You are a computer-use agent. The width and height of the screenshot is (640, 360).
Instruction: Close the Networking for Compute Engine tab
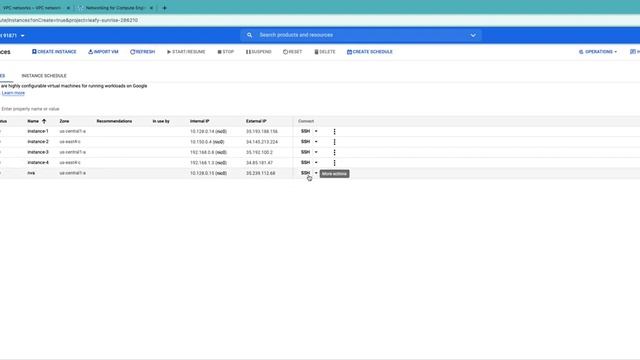pyautogui.click(x=151, y=8)
